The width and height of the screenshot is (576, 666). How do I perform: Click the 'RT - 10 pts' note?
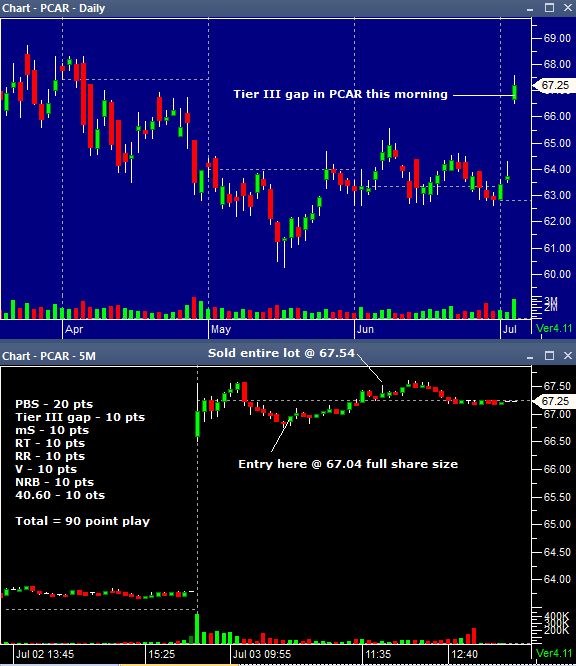50,443
